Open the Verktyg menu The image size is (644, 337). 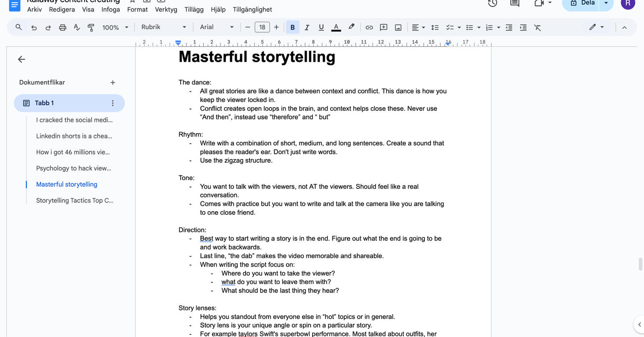click(166, 9)
